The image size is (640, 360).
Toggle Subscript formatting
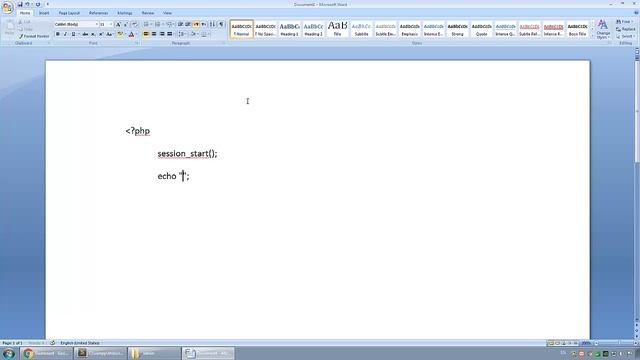[x=93, y=34]
